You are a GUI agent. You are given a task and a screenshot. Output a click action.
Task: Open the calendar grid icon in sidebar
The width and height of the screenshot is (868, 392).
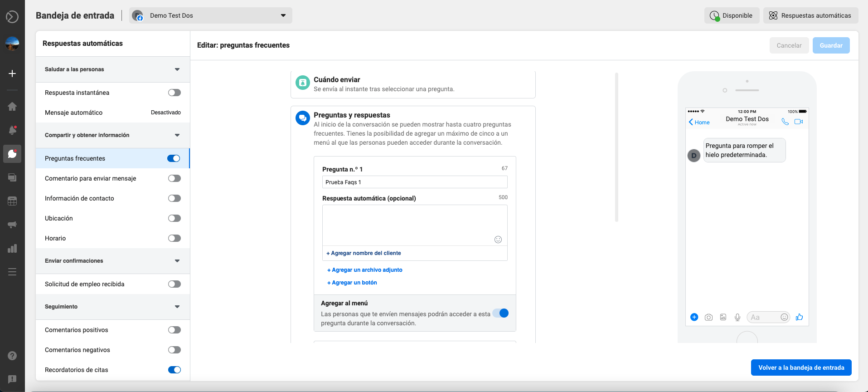12,201
